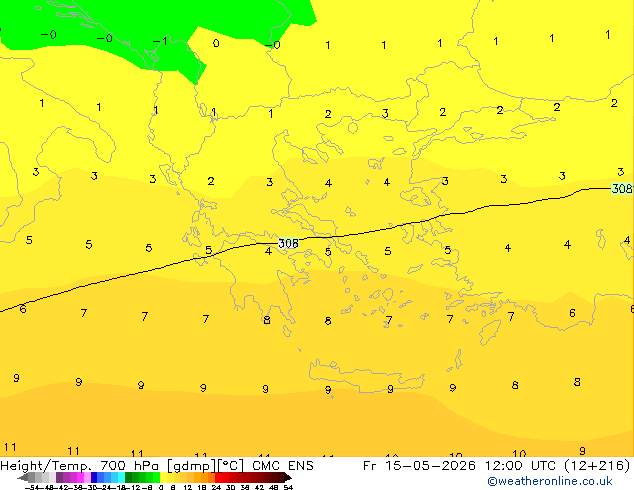Viewport: 634px width, 490px height.
Task: Click the colorbar legend value '24'
Action: [216, 487]
